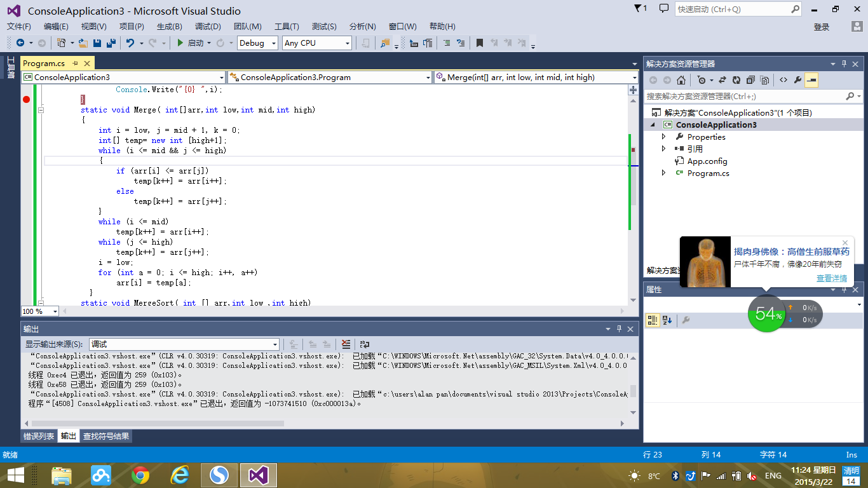Viewport: 868px width, 488px height.
Task: Click the Pending Changes Filter clock icon
Action: 701,80
